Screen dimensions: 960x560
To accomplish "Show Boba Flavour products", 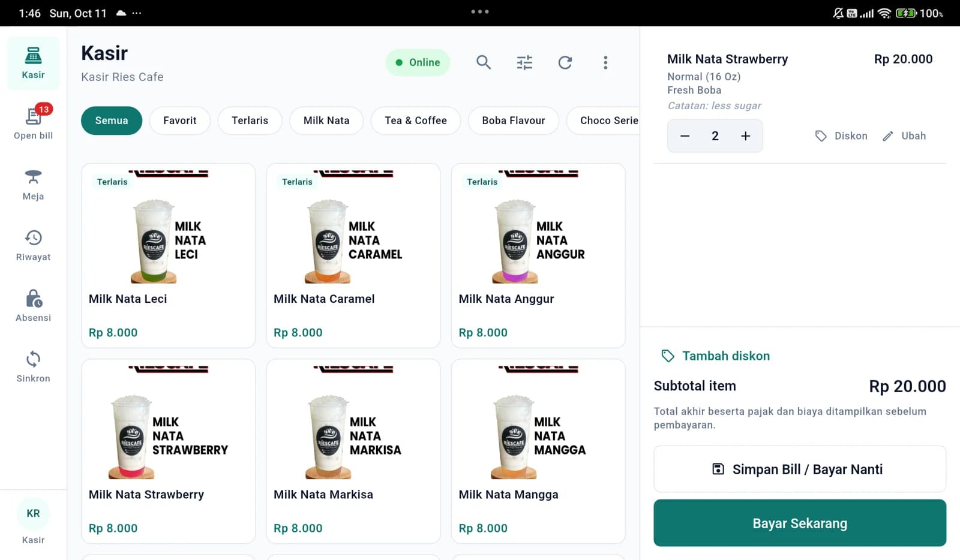I will [x=514, y=121].
